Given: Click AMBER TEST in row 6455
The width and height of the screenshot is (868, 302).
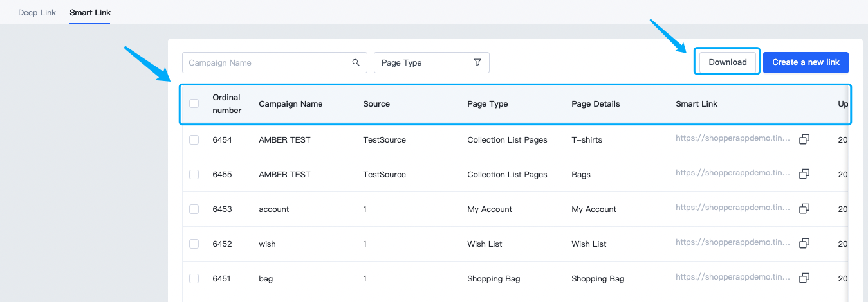Looking at the screenshot, I should (284, 174).
